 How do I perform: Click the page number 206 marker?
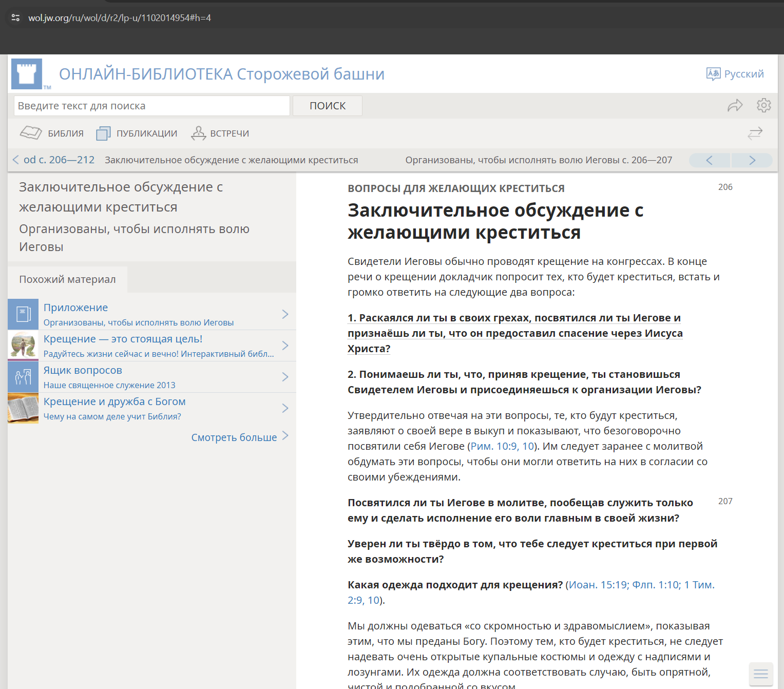[x=725, y=187]
